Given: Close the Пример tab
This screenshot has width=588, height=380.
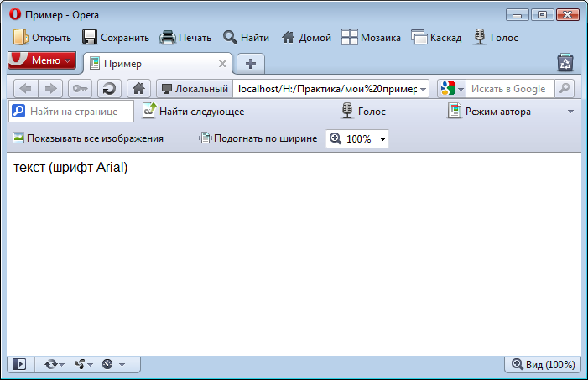Looking at the screenshot, I should click(x=222, y=64).
